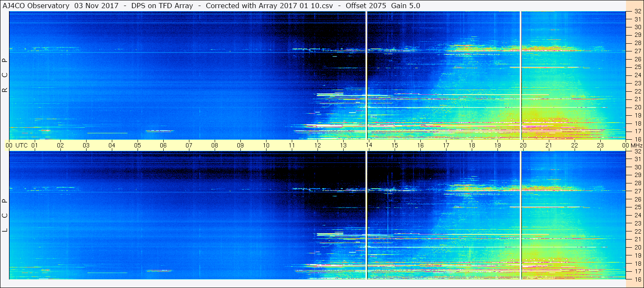Screen dimensions: 644x288
Task: Click the UTC text on the time axis
Action: coord(21,145)
